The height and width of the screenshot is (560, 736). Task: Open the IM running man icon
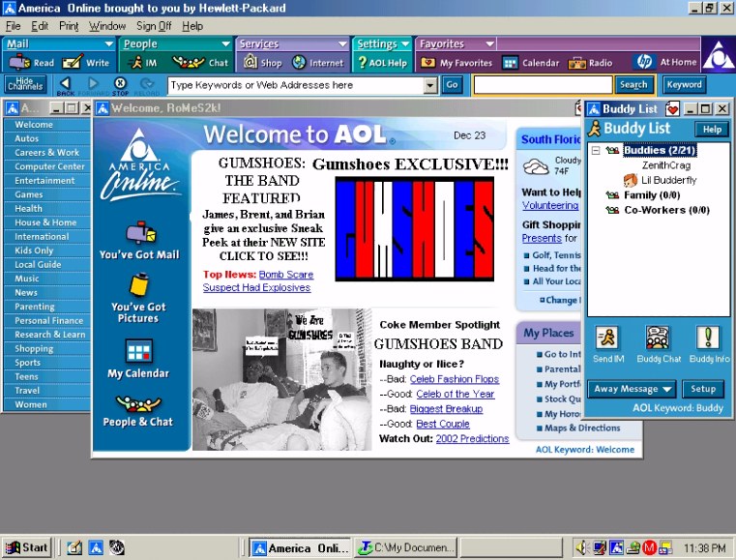pos(135,63)
